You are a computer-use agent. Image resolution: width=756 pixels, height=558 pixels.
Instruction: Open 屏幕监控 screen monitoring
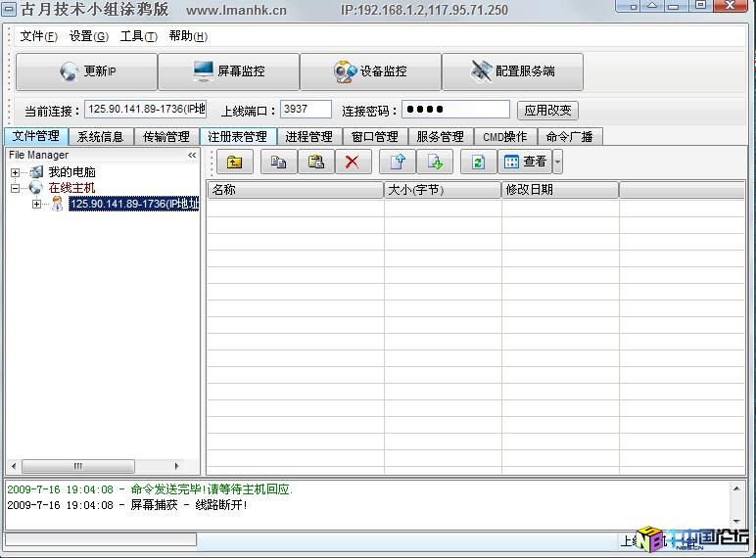[x=228, y=71]
